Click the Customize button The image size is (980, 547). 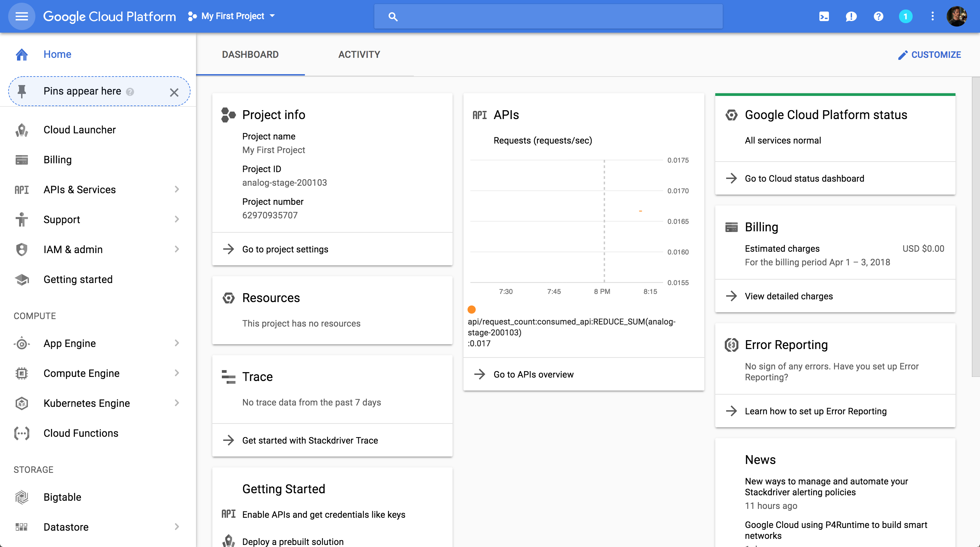point(929,55)
